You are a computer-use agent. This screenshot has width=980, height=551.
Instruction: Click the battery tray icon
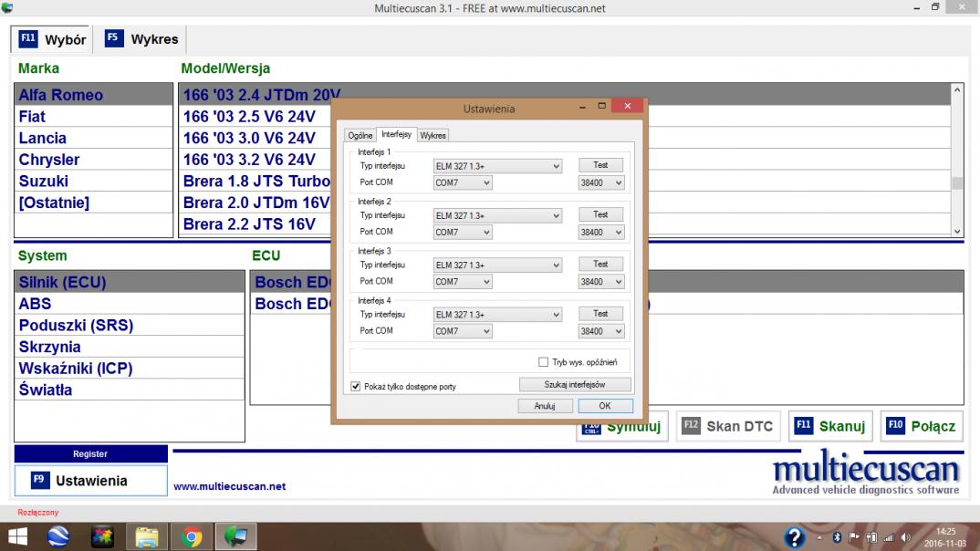point(871,537)
